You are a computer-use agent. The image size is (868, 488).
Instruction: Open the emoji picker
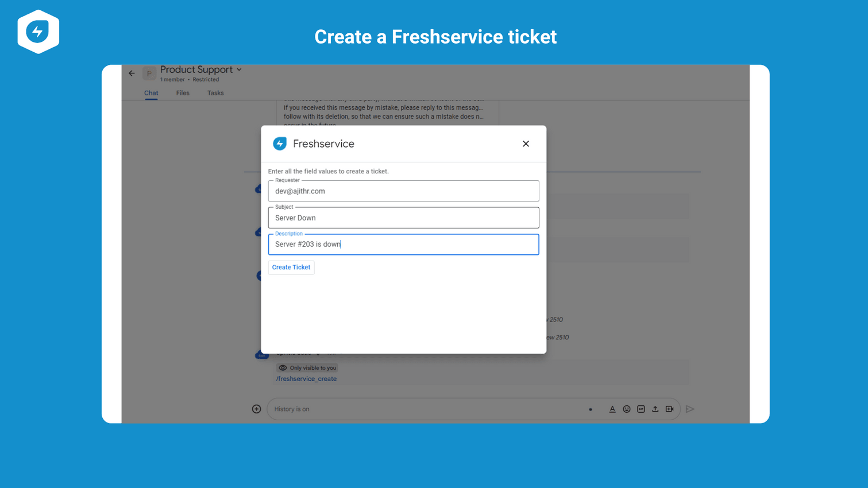point(627,409)
